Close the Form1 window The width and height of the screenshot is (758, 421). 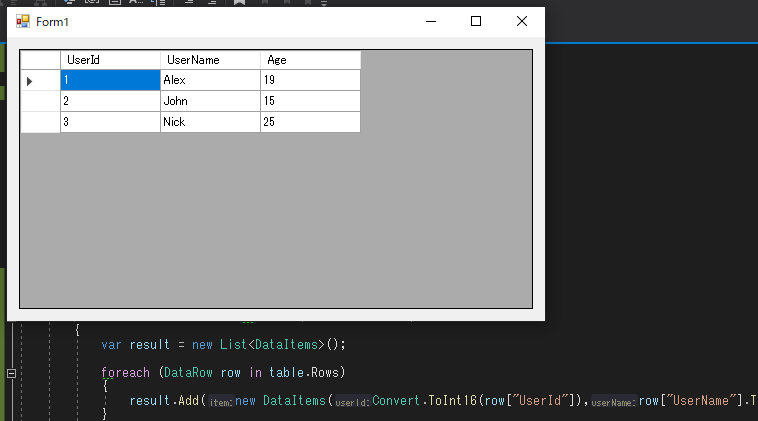click(522, 21)
